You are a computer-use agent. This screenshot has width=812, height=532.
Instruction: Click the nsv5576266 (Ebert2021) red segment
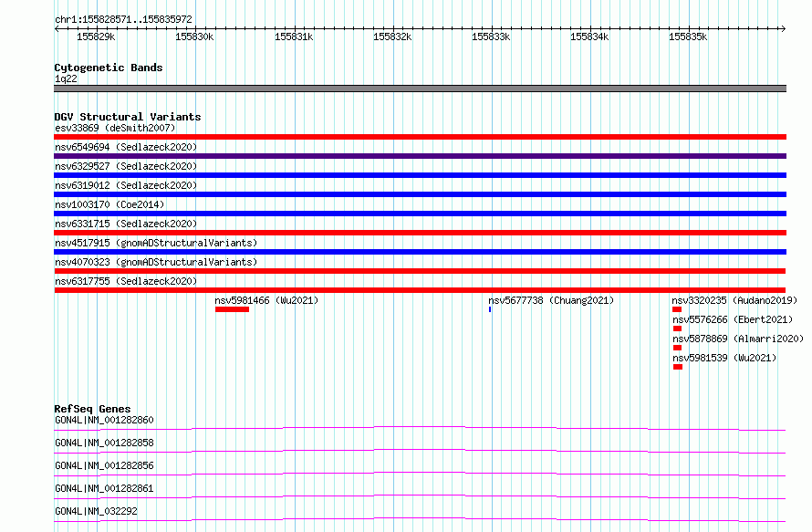coord(677,329)
